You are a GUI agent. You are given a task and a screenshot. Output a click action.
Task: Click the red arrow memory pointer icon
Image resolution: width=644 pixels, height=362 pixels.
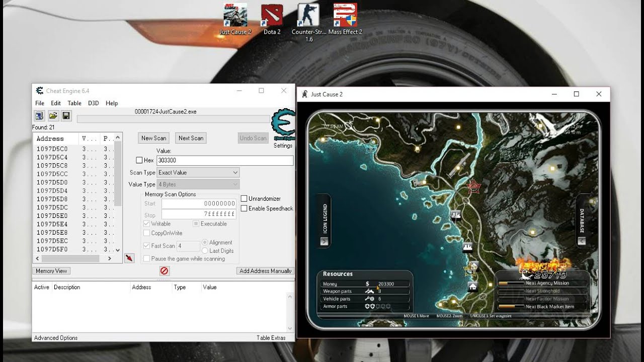(129, 258)
